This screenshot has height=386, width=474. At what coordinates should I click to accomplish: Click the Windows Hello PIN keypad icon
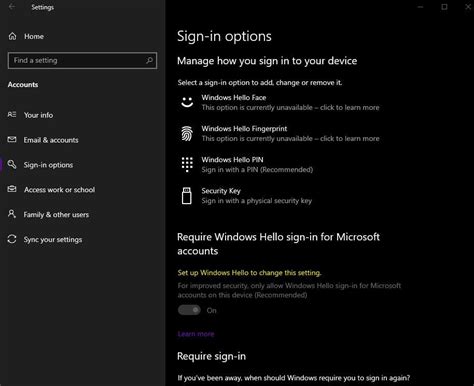pos(187,164)
